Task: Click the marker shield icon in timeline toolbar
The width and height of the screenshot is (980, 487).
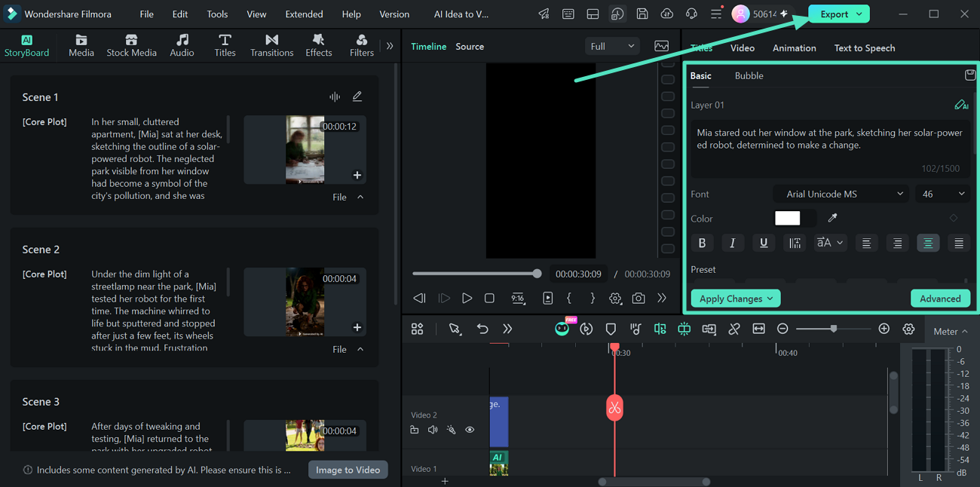Action: [611, 329]
